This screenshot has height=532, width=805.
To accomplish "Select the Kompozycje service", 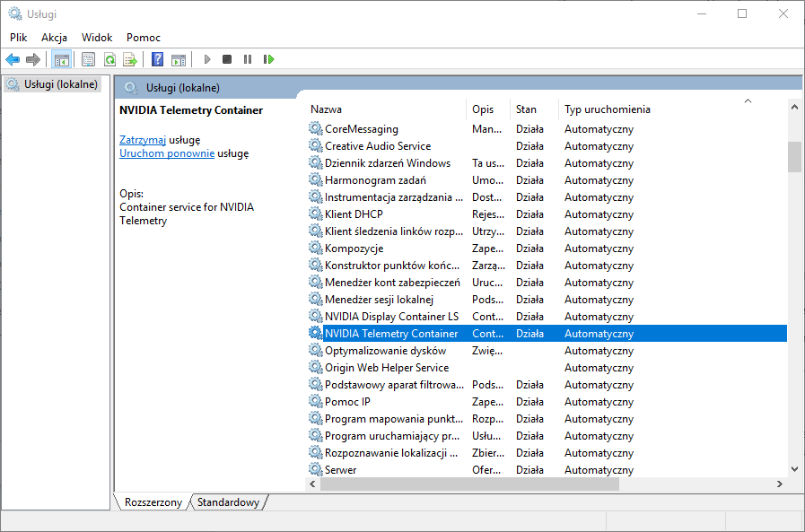I will 547,249.
